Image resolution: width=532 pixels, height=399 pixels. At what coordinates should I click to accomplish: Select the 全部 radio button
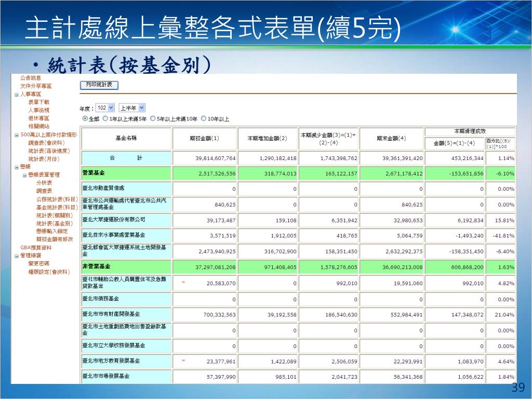point(85,119)
